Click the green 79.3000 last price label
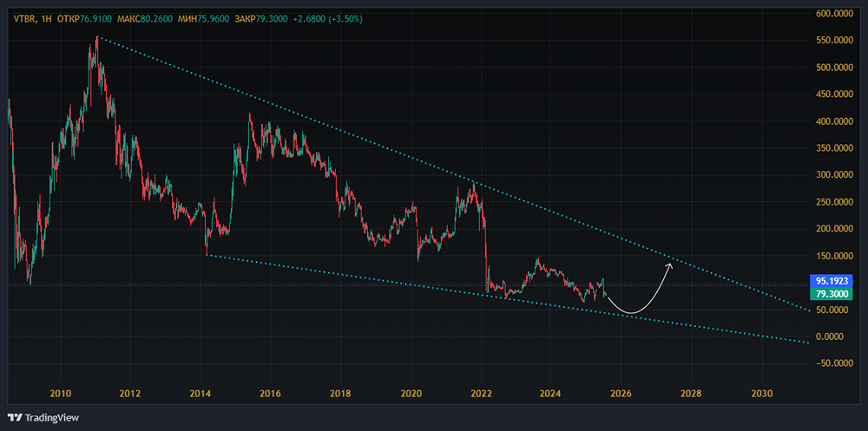 [832, 294]
